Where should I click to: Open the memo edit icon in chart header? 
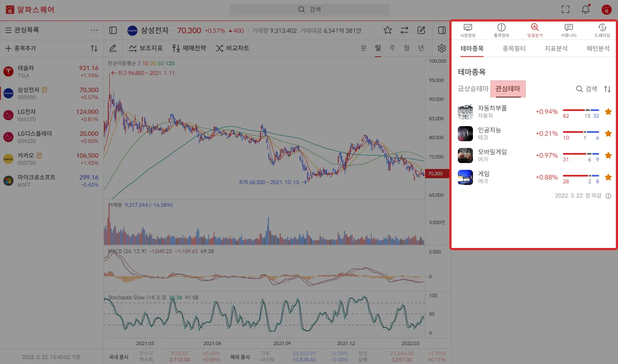421,30
